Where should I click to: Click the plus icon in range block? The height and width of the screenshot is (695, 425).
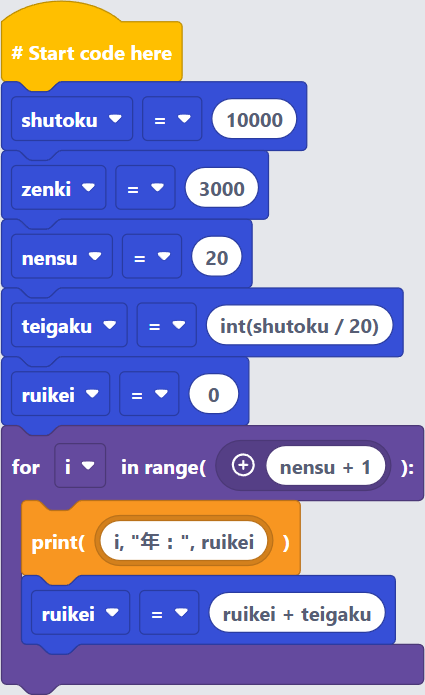pos(243,466)
